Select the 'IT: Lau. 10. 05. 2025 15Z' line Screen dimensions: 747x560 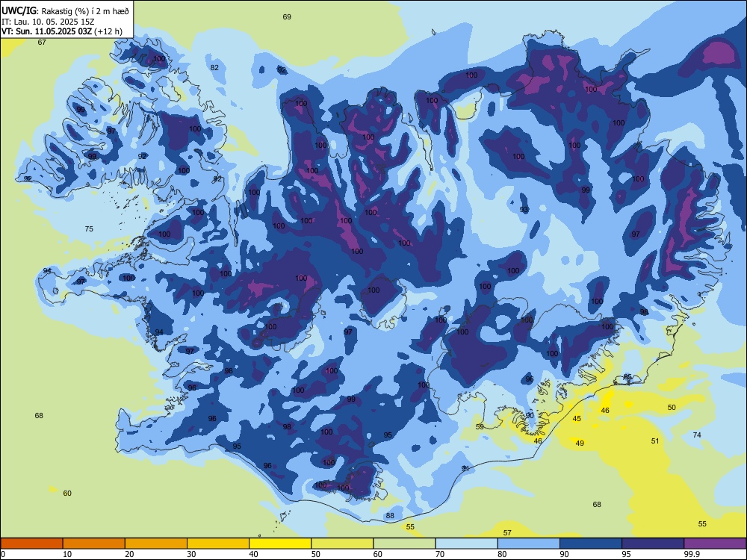coord(48,22)
